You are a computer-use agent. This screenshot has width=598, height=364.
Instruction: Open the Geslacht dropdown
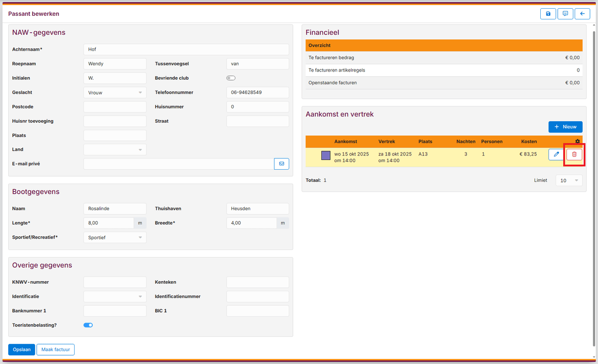point(114,92)
